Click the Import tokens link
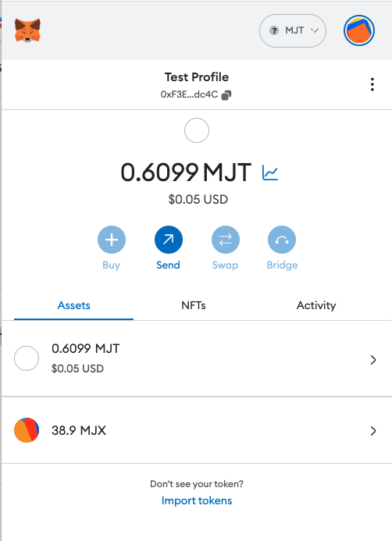Image resolution: width=392 pixels, height=541 pixels. pos(197,500)
